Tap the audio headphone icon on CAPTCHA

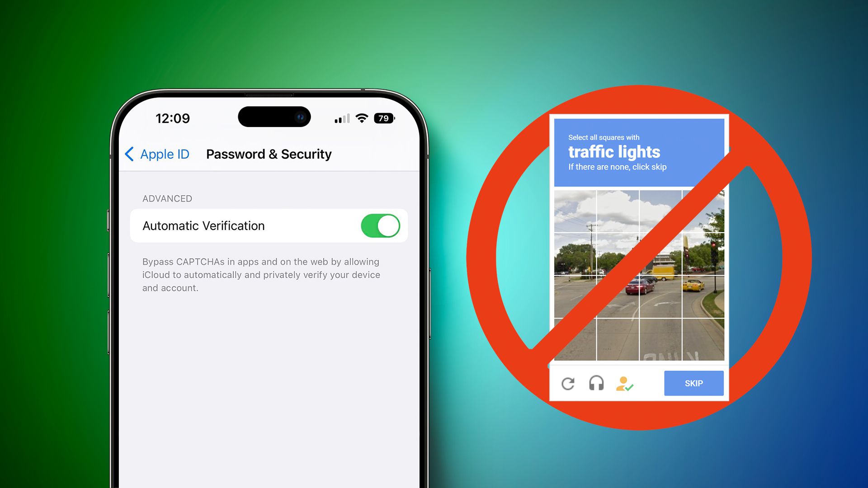597,383
